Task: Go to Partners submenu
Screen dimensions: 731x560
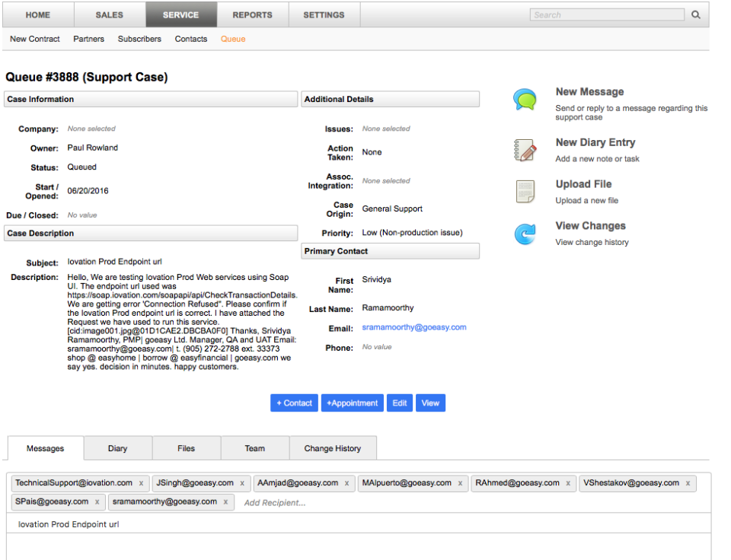Action: tap(88, 39)
